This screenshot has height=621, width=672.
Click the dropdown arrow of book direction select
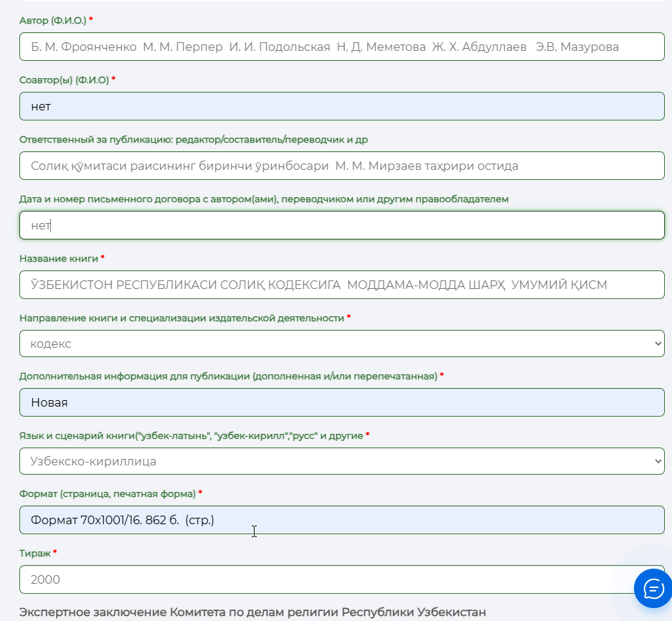pyautogui.click(x=658, y=343)
